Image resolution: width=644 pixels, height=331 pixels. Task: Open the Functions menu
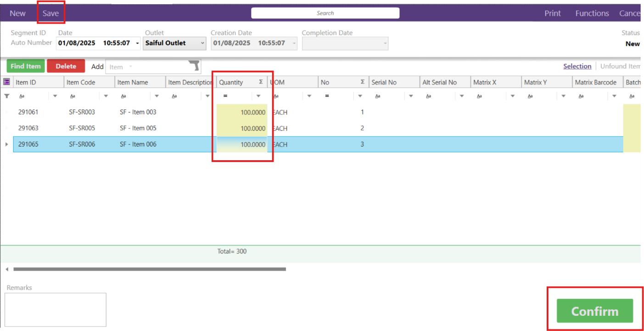(x=592, y=13)
